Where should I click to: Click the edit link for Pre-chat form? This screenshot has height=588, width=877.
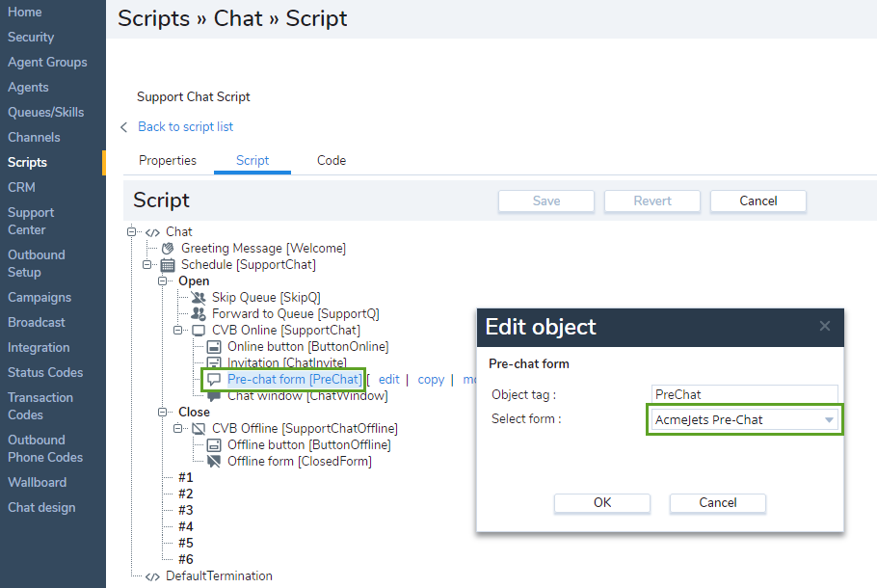[x=388, y=380]
